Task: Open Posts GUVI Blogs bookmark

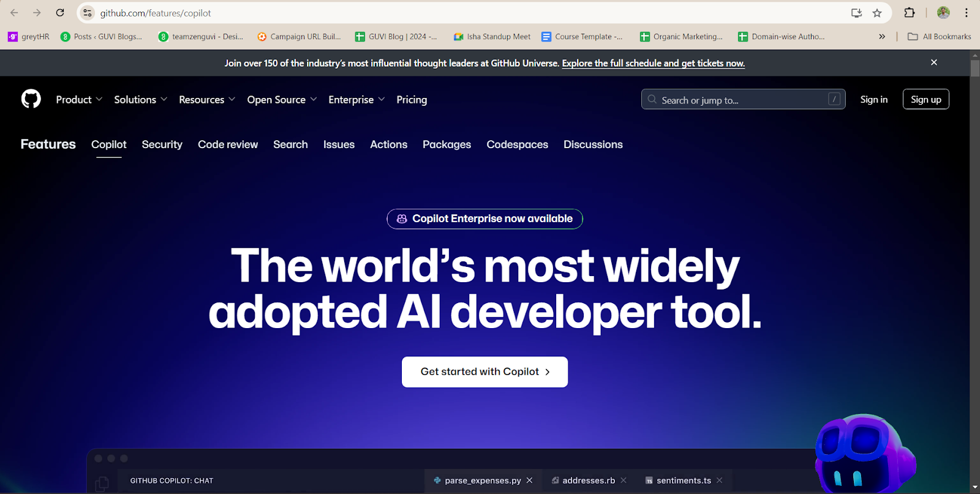Action: (102, 37)
